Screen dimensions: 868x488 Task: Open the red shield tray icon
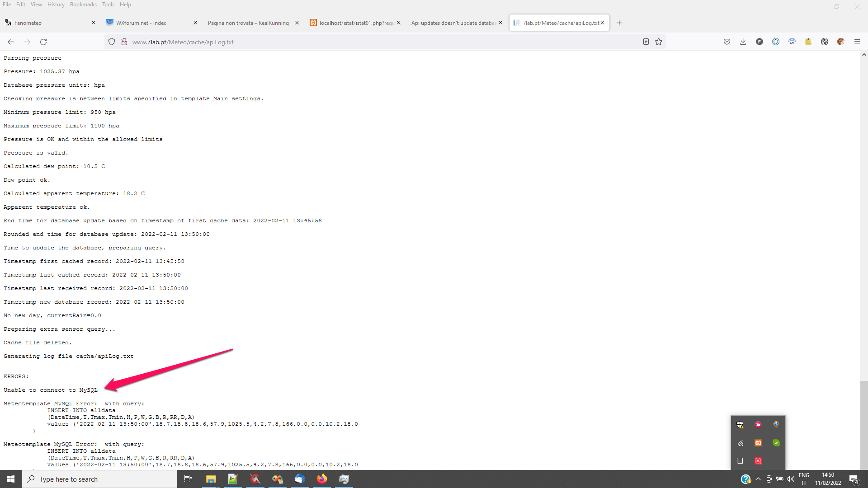click(x=758, y=461)
